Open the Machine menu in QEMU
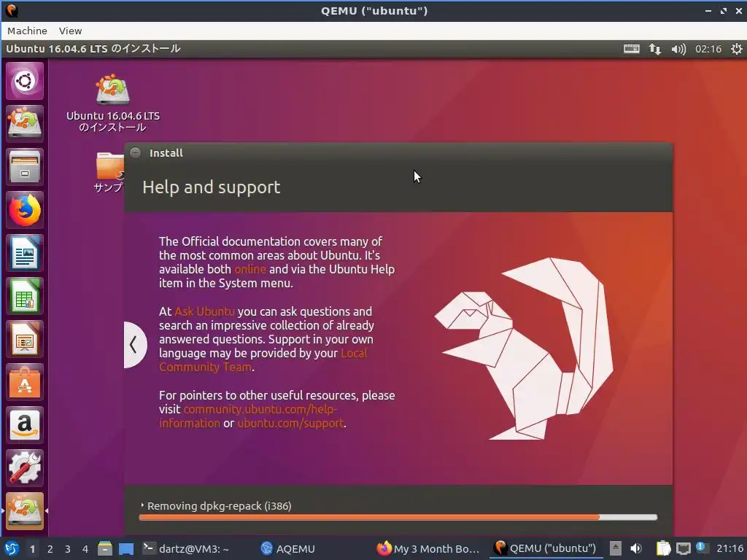747x560 pixels. 27,31
